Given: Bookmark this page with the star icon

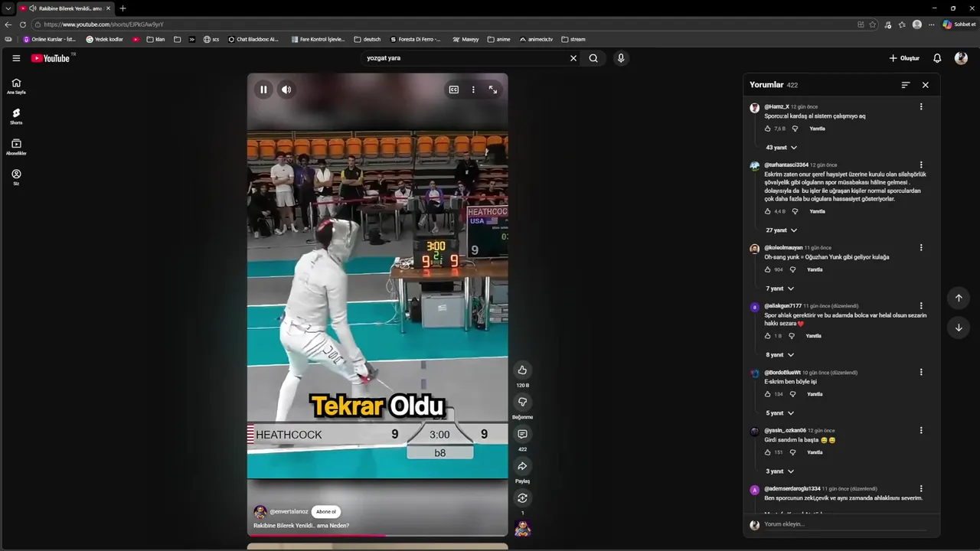Looking at the screenshot, I should [873, 24].
